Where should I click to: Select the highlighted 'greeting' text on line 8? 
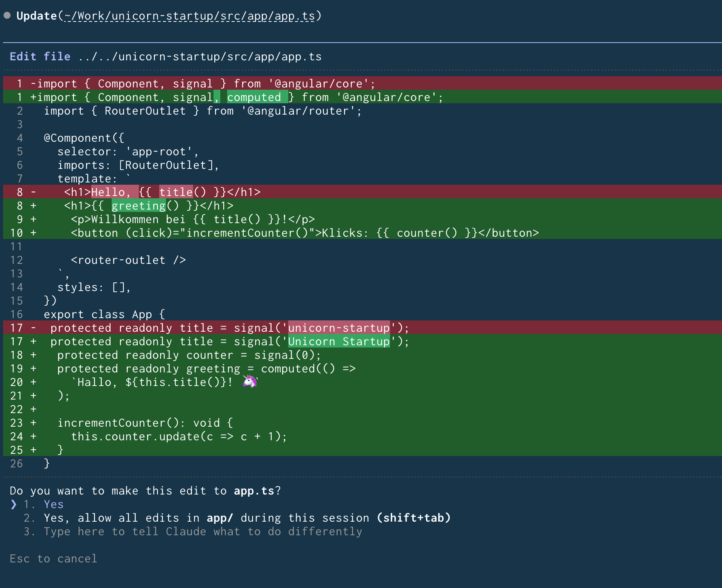coord(138,205)
